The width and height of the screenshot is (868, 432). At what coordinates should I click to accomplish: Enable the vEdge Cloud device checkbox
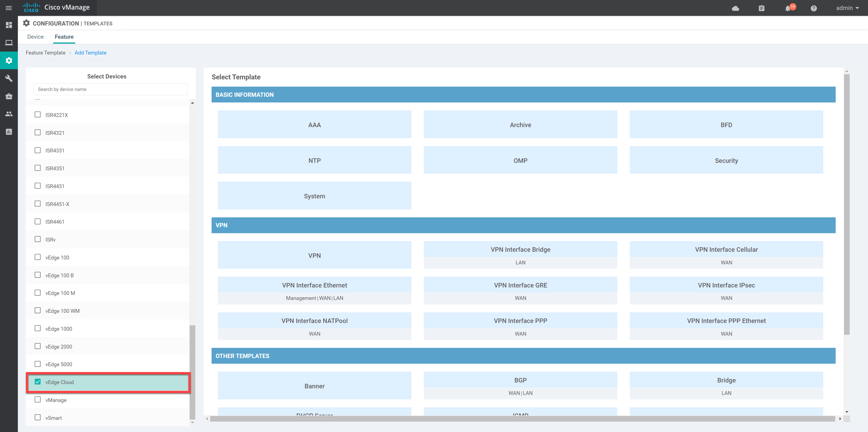coord(38,382)
